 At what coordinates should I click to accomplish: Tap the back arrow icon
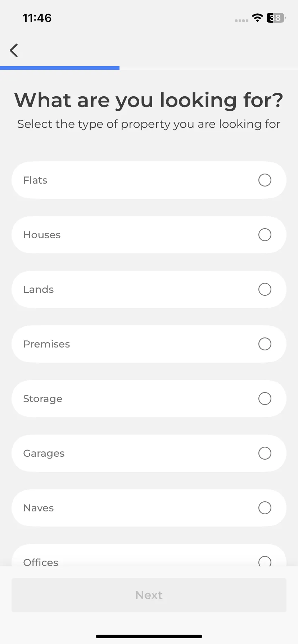[14, 50]
